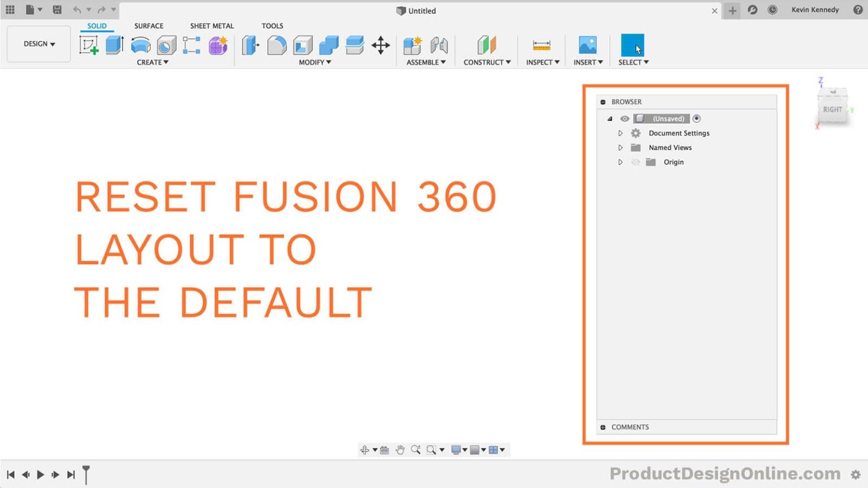
Task: Activate the Pan tool in navigation bar
Action: (401, 450)
